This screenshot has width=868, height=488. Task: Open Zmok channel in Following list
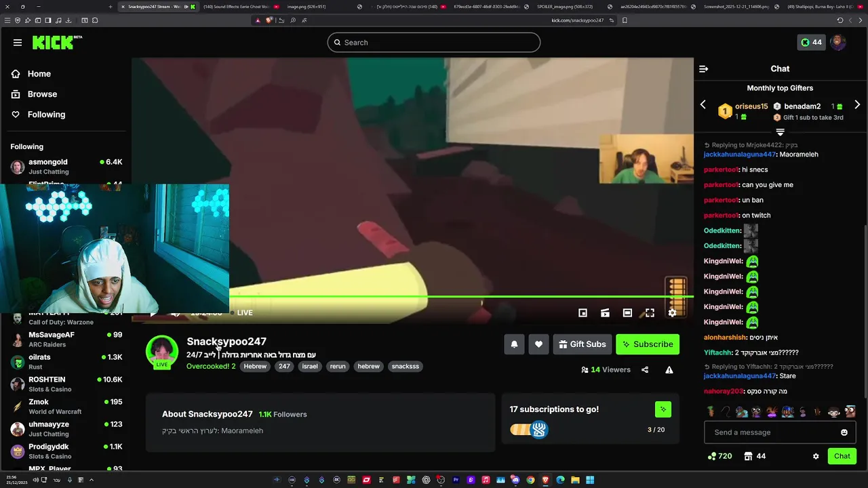pos(66,407)
